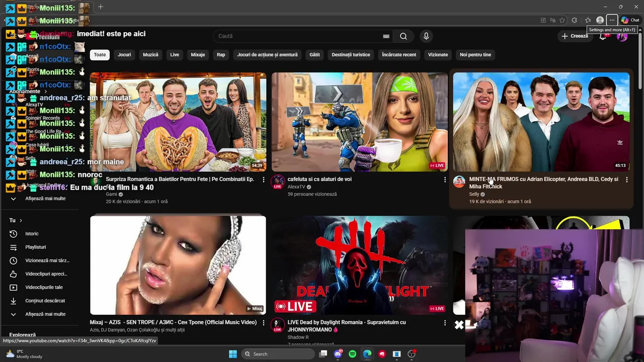Screen dimensions: 644x362
Task: Add this page to favorites star
Action: pos(562,20)
